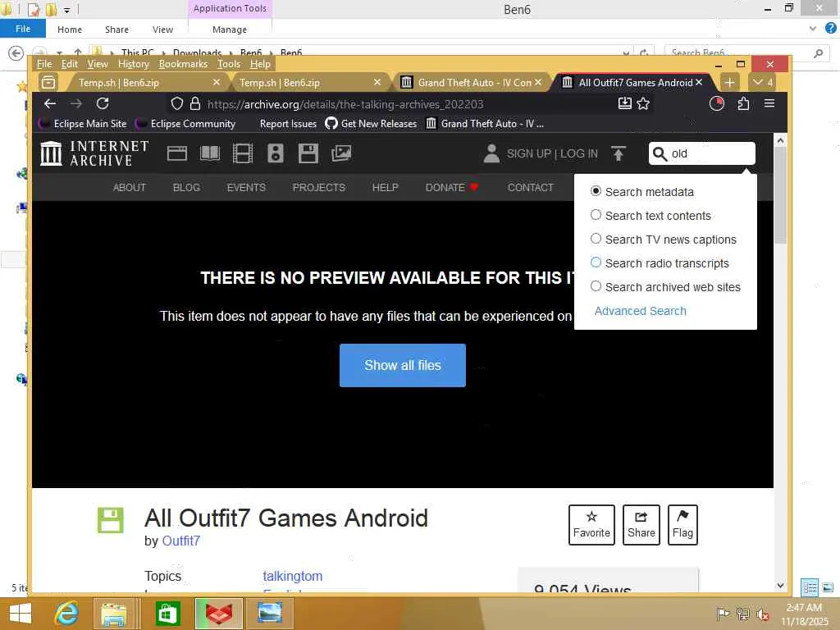Click the Internet Archive logo
Screen dimensions: 840x630
coord(94,153)
